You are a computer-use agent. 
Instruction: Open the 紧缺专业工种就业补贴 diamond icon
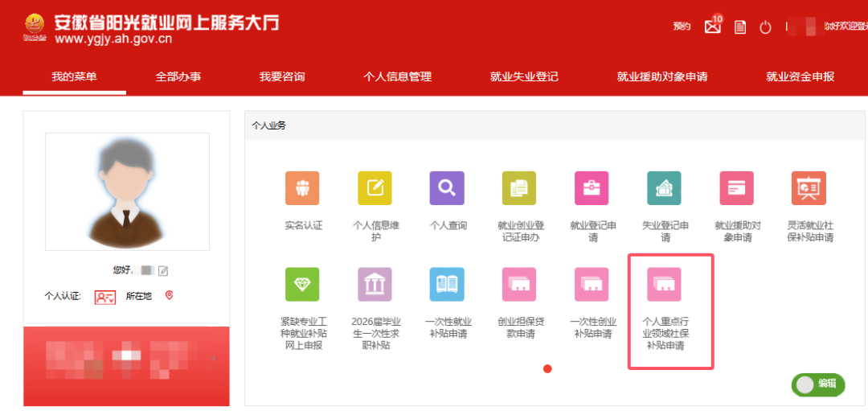point(302,285)
